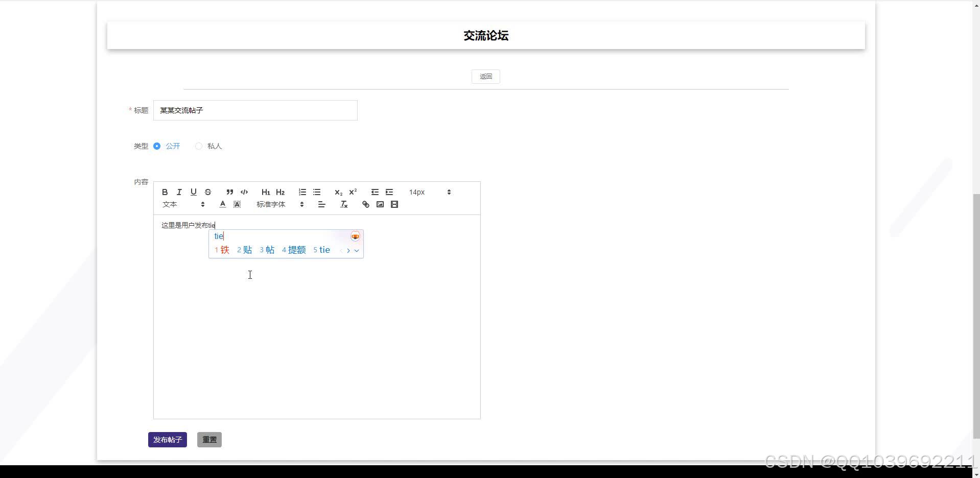
Task: Click the 返回 return button
Action: [485, 76]
